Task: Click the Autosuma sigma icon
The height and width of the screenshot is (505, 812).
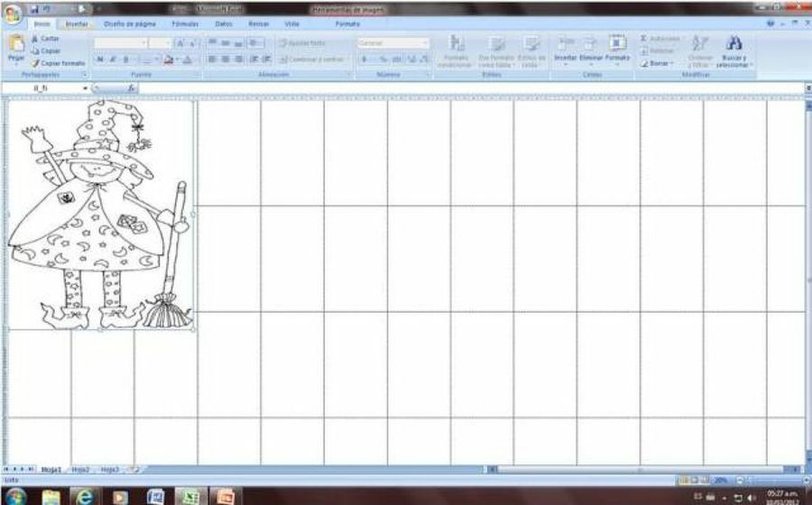Action: 643,39
